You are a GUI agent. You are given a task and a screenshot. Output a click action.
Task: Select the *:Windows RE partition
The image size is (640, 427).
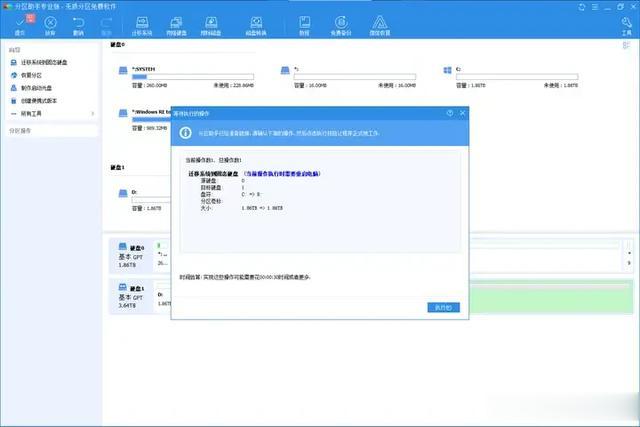(x=144, y=120)
